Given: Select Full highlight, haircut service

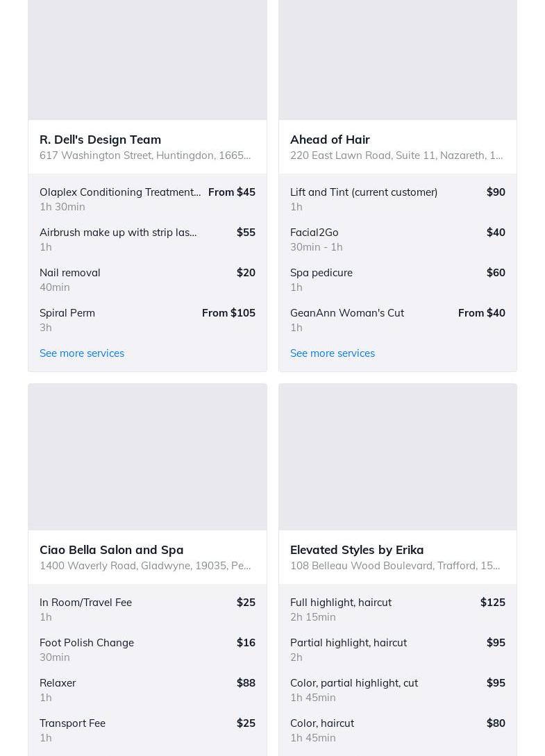Looking at the screenshot, I should (x=341, y=603).
